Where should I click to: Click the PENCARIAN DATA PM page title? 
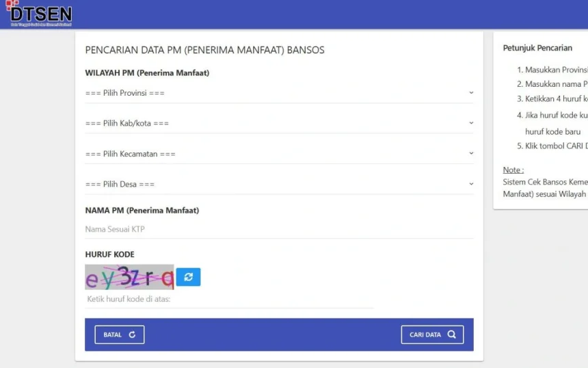tap(204, 50)
